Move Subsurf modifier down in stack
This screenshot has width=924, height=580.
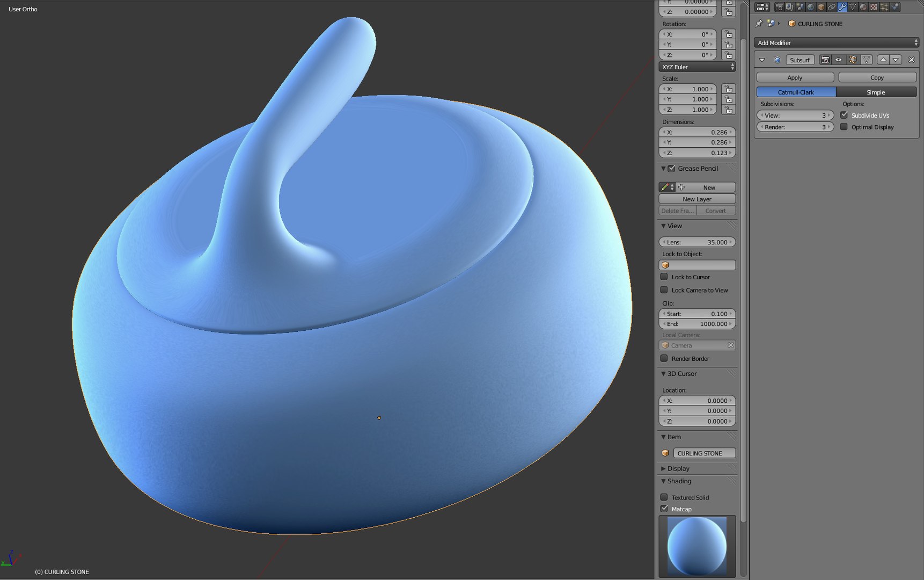896,60
